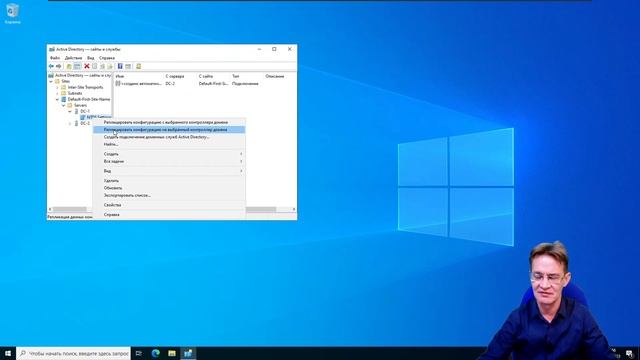The width and height of the screenshot is (640, 360).
Task: Collapse the Default-First-Site-Name node
Action: pos(57,99)
